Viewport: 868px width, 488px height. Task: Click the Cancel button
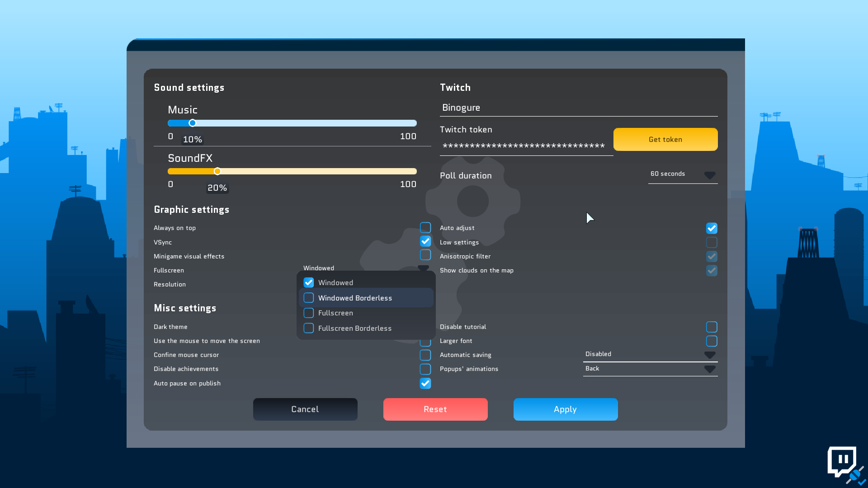pyautogui.click(x=305, y=409)
